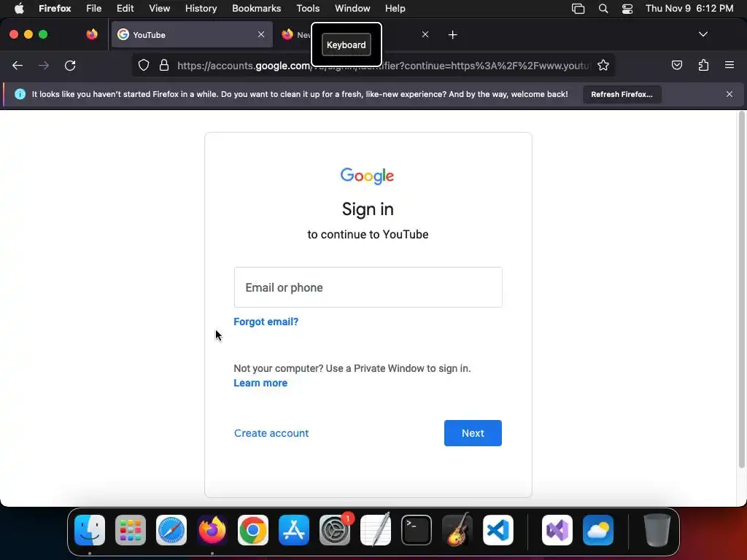Viewport: 747px width, 560px height.
Task: Open Save to Pocket icon
Action: click(x=676, y=65)
